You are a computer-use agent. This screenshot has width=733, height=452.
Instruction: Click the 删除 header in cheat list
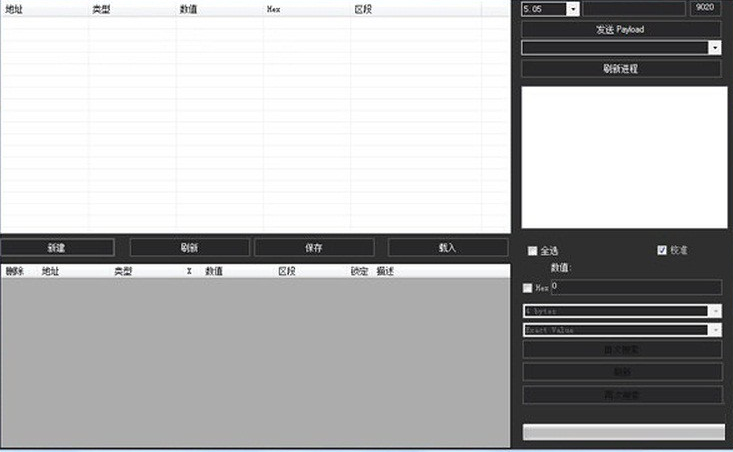[14, 271]
